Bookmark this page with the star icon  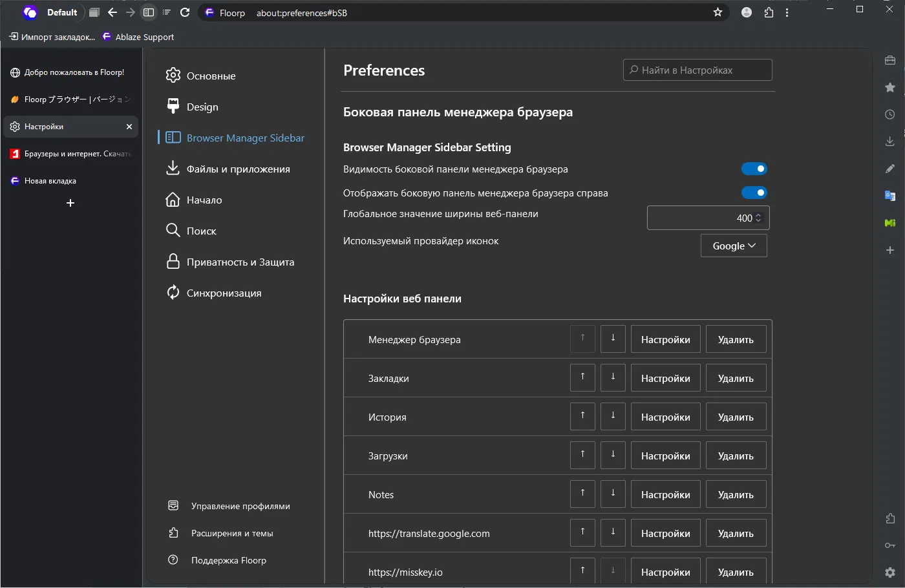click(x=718, y=12)
